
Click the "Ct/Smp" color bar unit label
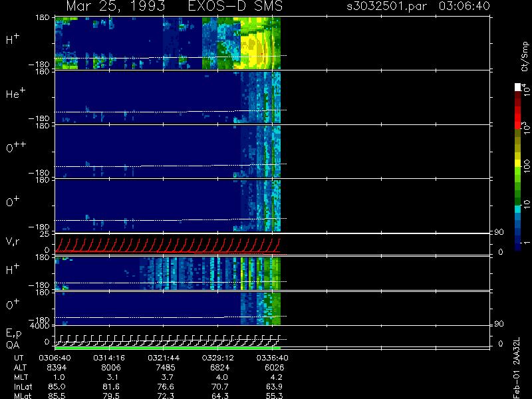(525, 57)
